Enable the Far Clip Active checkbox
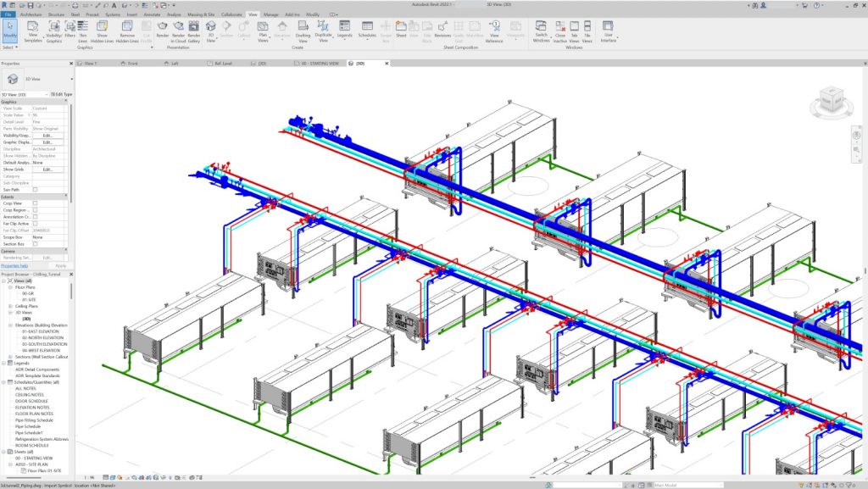868x489 pixels. [x=36, y=224]
